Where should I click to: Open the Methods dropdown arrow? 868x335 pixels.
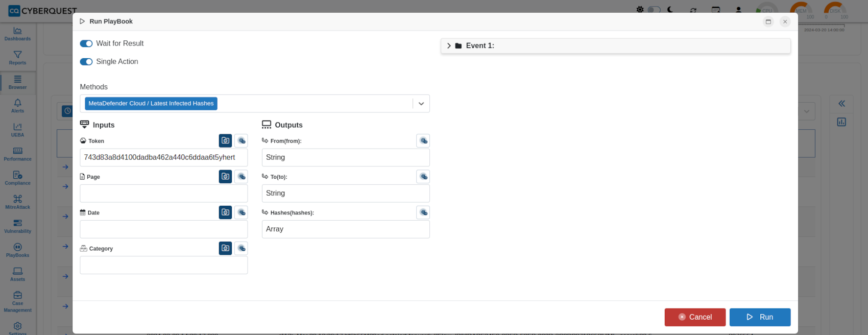tap(421, 104)
